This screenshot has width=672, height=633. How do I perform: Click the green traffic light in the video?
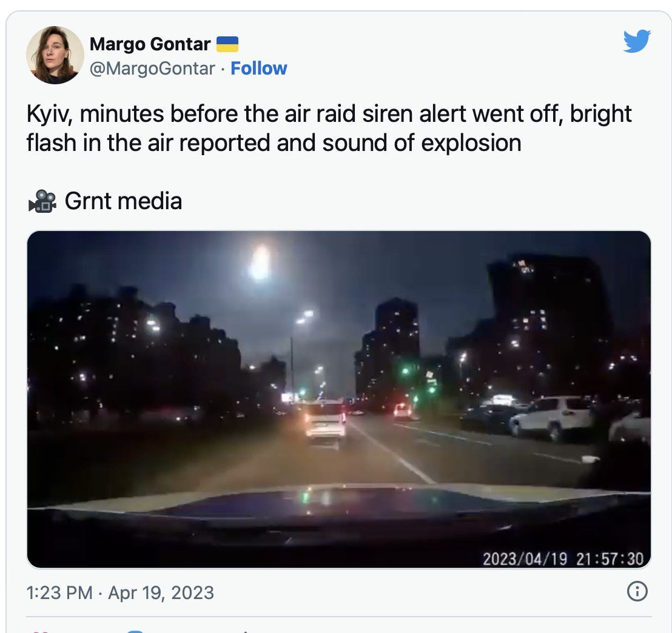click(405, 370)
